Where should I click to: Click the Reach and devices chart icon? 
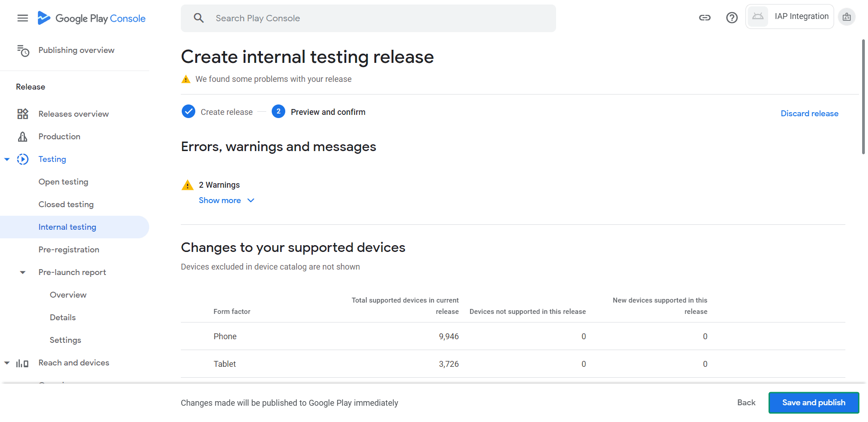23,363
